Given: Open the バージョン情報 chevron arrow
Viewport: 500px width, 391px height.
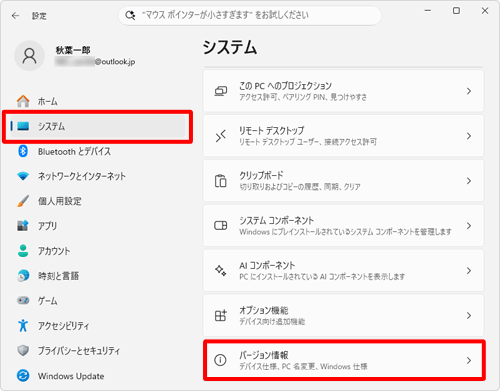Looking at the screenshot, I should (x=469, y=360).
